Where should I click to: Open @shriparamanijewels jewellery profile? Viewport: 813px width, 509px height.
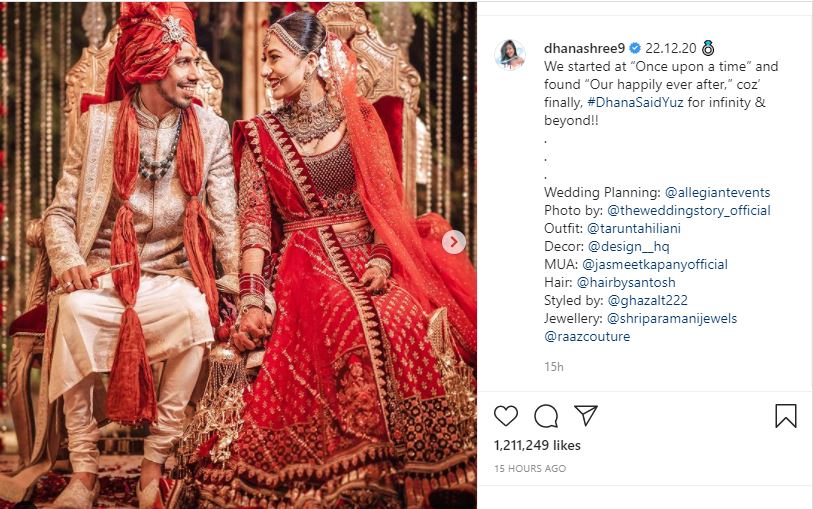(x=671, y=318)
